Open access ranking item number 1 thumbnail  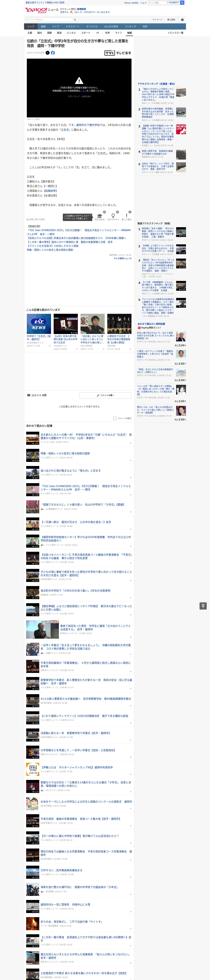click(181, 92)
